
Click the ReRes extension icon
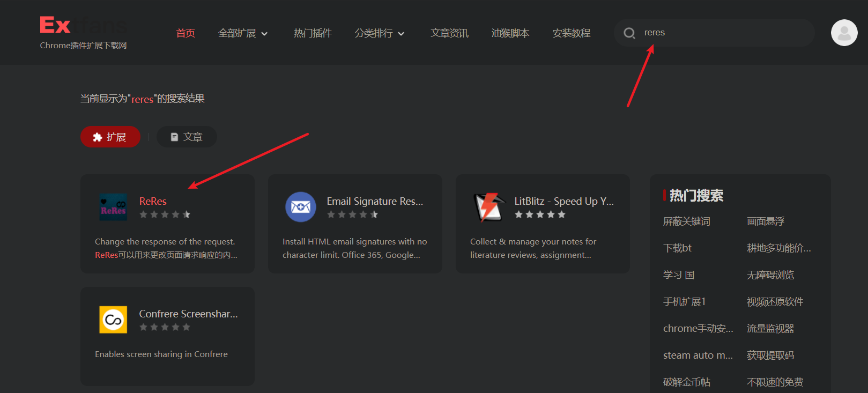click(x=114, y=207)
